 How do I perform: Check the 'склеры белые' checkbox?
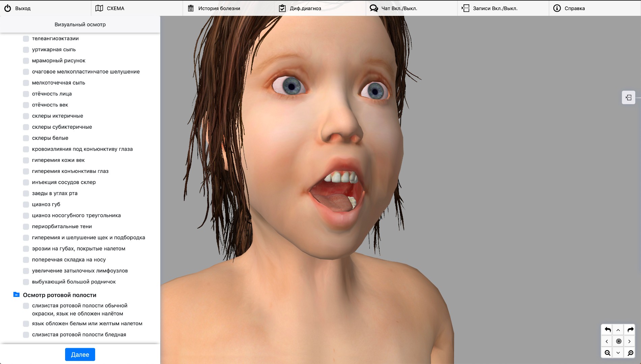point(26,138)
